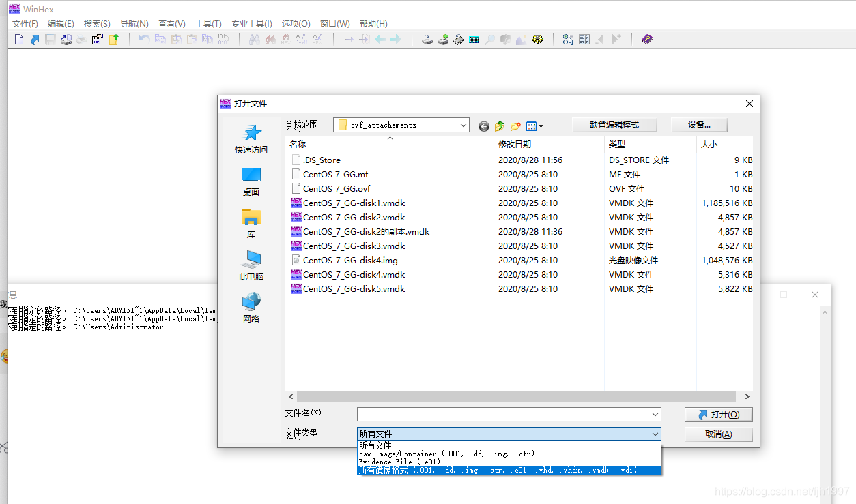This screenshot has height=504, width=856.
Task: Click inside the file name input field
Action: [x=504, y=415]
